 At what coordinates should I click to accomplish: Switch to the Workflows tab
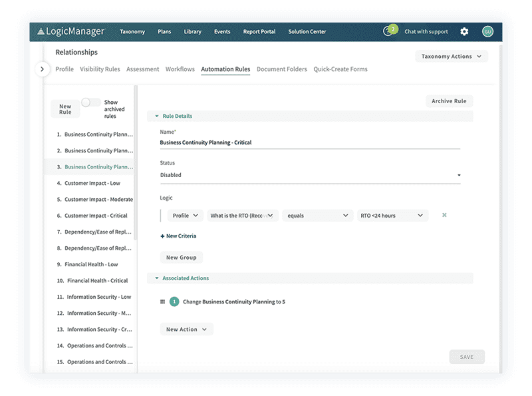tap(180, 69)
